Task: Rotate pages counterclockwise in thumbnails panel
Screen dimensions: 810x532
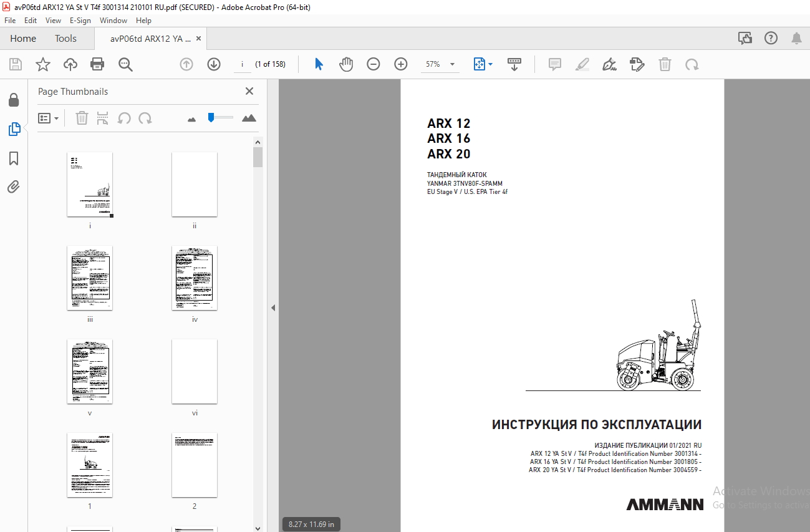Action: coord(124,118)
